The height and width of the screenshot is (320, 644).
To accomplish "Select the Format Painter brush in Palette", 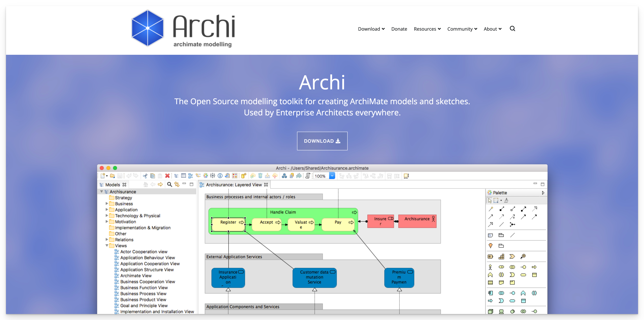I will (x=506, y=200).
